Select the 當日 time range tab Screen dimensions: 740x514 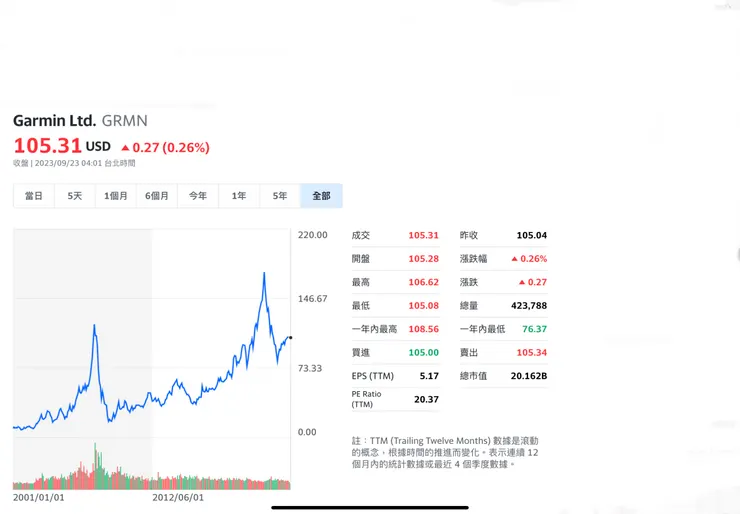(x=34, y=196)
